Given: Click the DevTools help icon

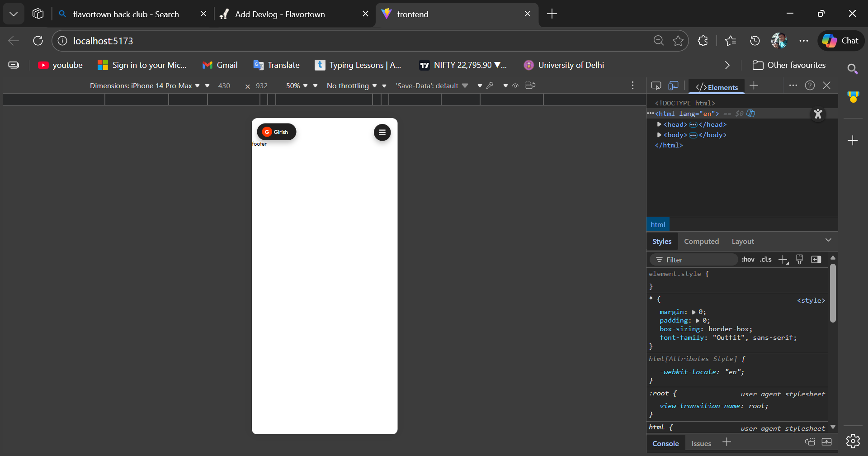Looking at the screenshot, I should (x=810, y=85).
